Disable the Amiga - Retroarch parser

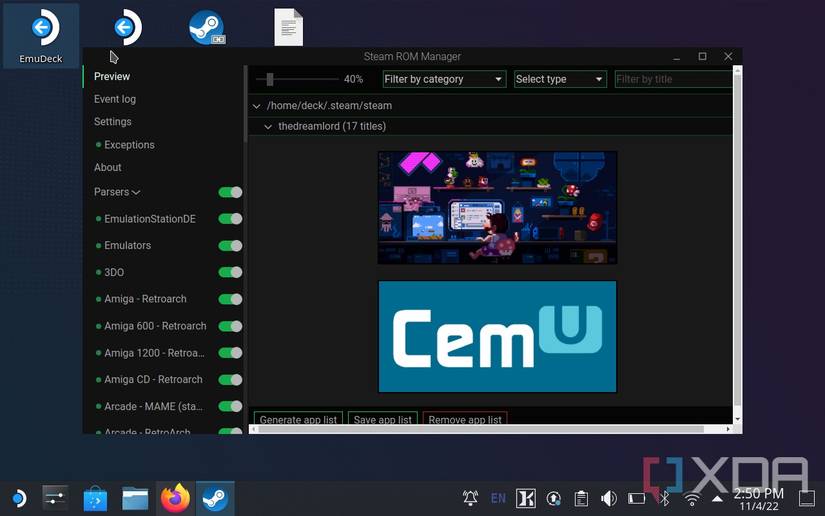coord(230,299)
